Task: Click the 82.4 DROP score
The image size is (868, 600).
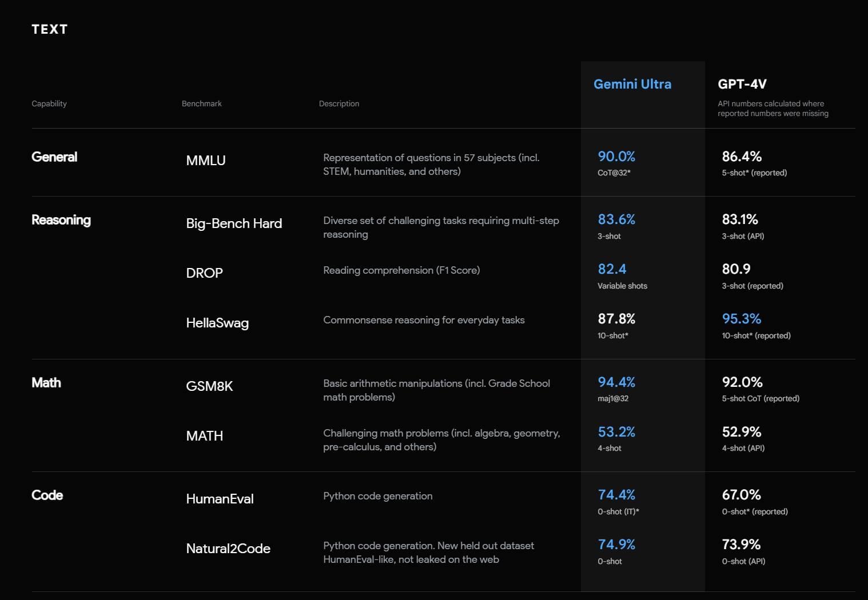Action: [x=612, y=269]
